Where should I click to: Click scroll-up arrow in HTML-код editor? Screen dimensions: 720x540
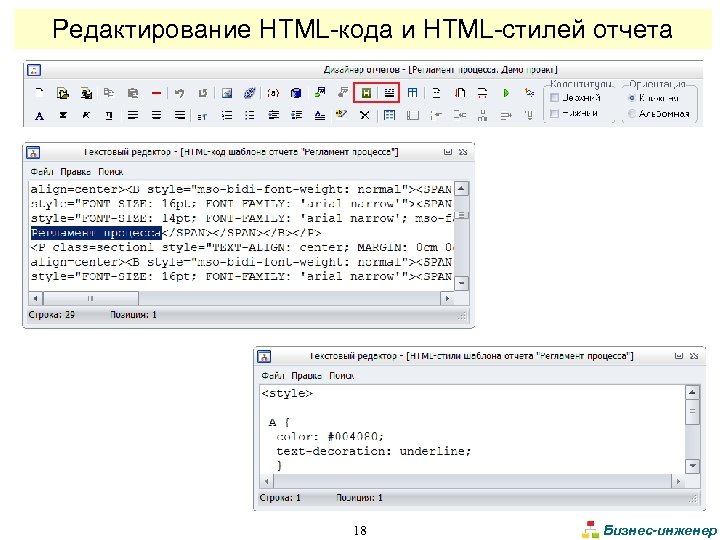461,189
